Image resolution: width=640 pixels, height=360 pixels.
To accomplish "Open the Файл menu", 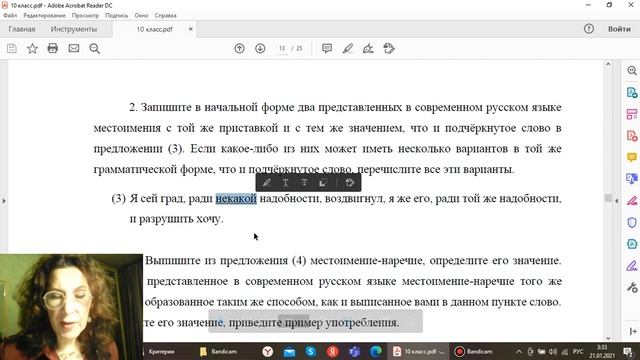I will click(x=10, y=16).
